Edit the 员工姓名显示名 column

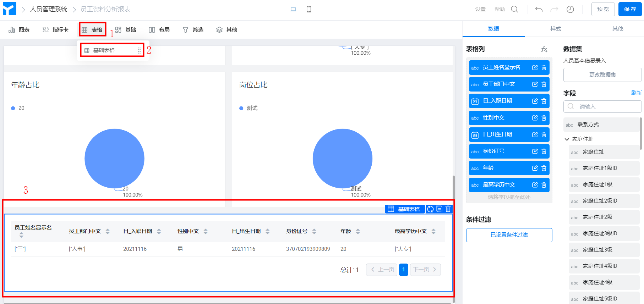535,68
